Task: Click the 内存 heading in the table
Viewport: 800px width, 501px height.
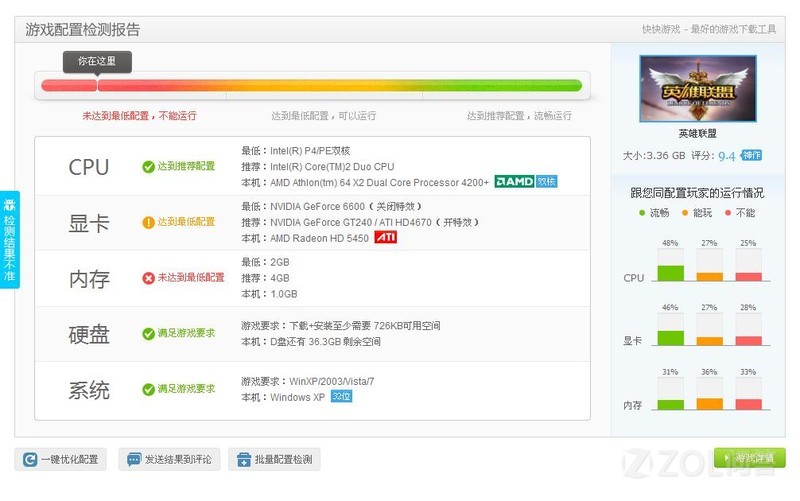Action: 89,279
